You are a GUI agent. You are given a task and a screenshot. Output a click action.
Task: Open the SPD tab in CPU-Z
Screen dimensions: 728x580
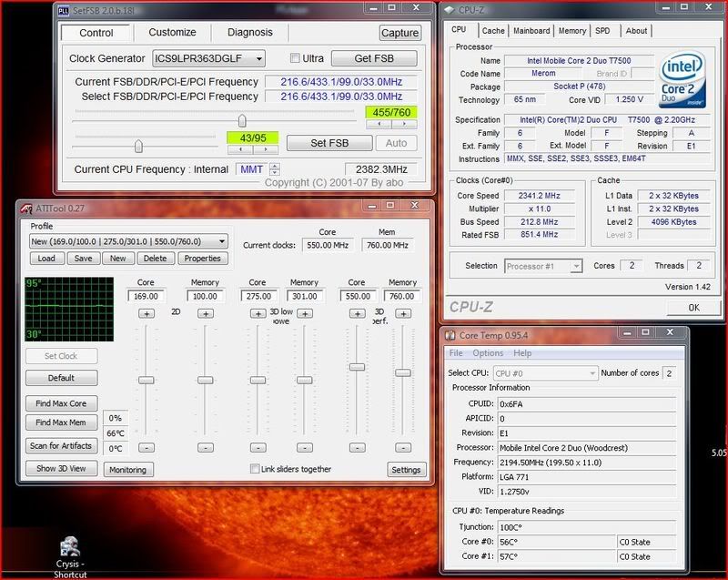tap(602, 31)
